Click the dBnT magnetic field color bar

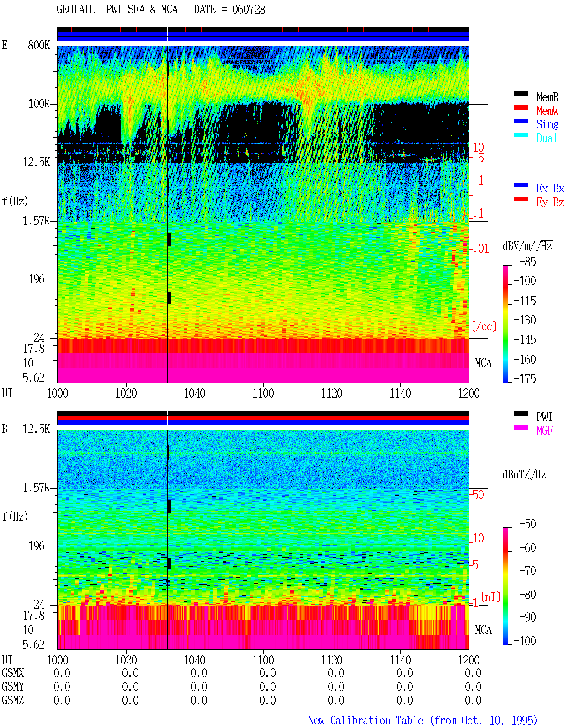[505, 586]
